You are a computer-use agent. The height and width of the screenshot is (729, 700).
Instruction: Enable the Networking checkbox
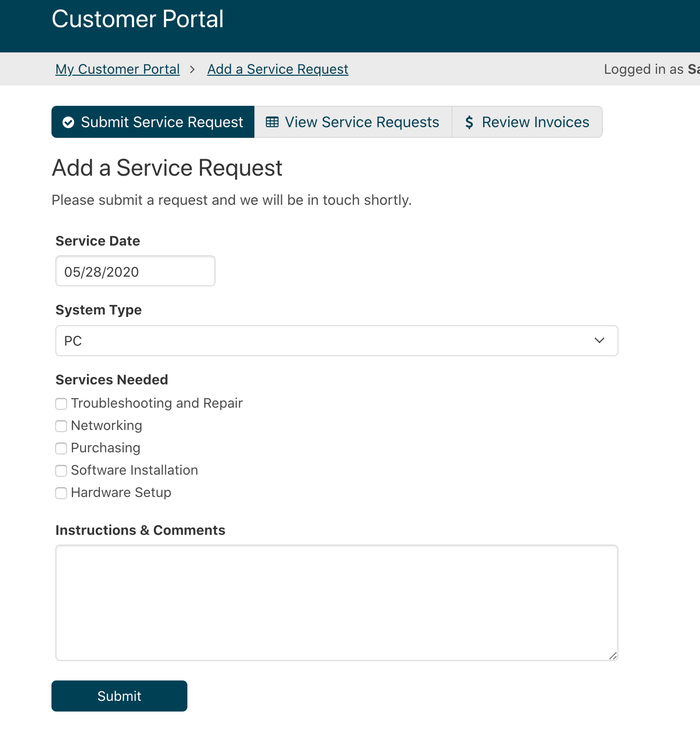[x=61, y=426]
